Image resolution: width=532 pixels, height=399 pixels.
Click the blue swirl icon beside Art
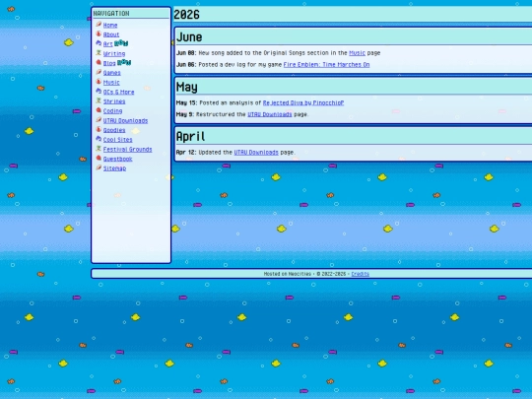(x=99, y=43)
